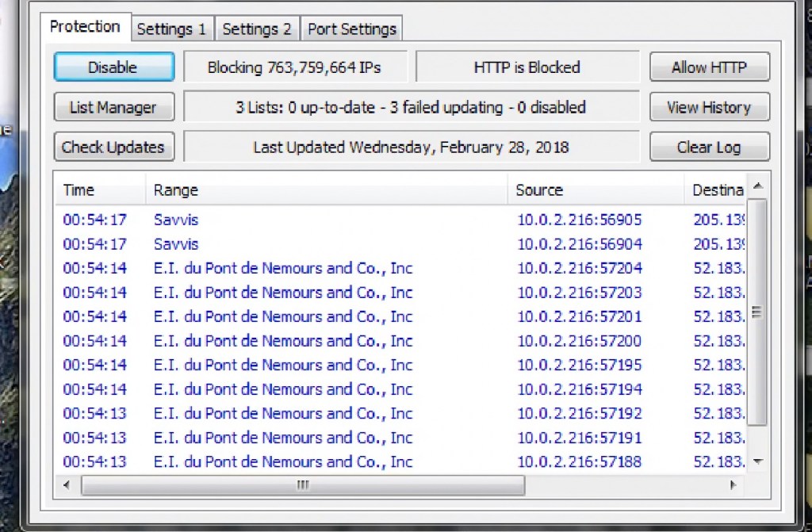812x532 pixels.
Task: Sort entries by the Source column
Action: (x=595, y=190)
